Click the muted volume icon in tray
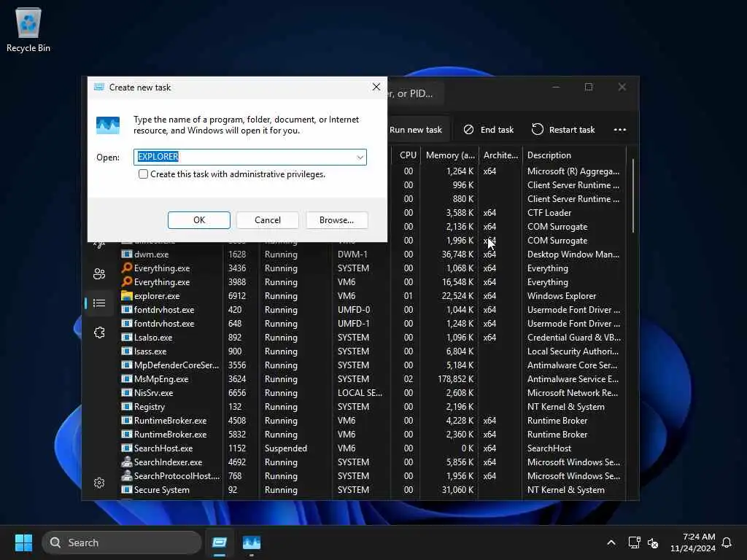Image resolution: width=747 pixels, height=560 pixels. 653,542
